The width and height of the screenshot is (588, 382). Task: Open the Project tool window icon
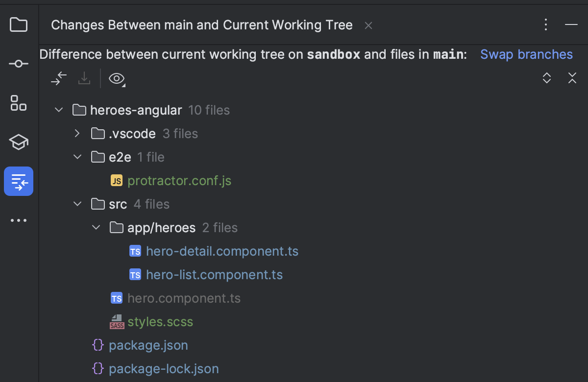[x=18, y=24]
